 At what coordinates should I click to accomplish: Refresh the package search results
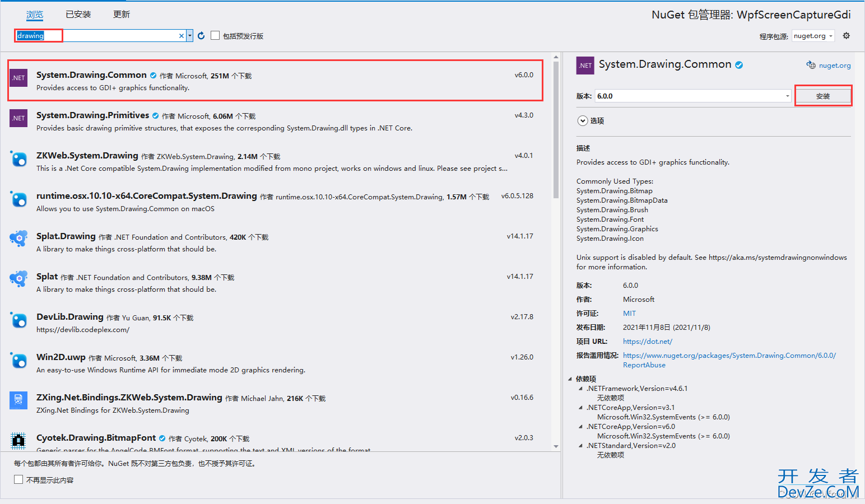[201, 35]
